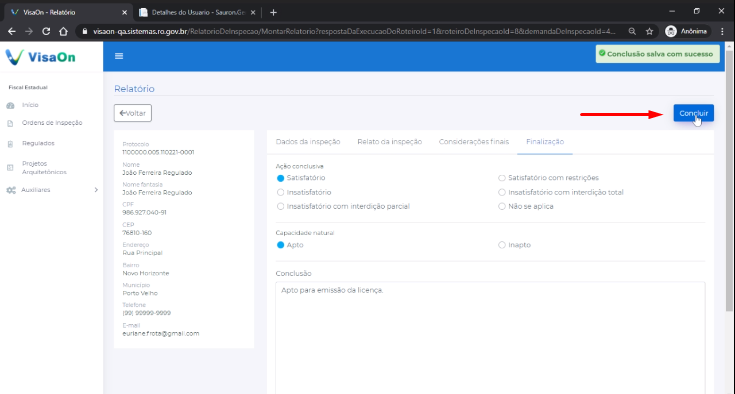Open a new browser tab with plus
Screen dimensions: 735x394
[273, 13]
